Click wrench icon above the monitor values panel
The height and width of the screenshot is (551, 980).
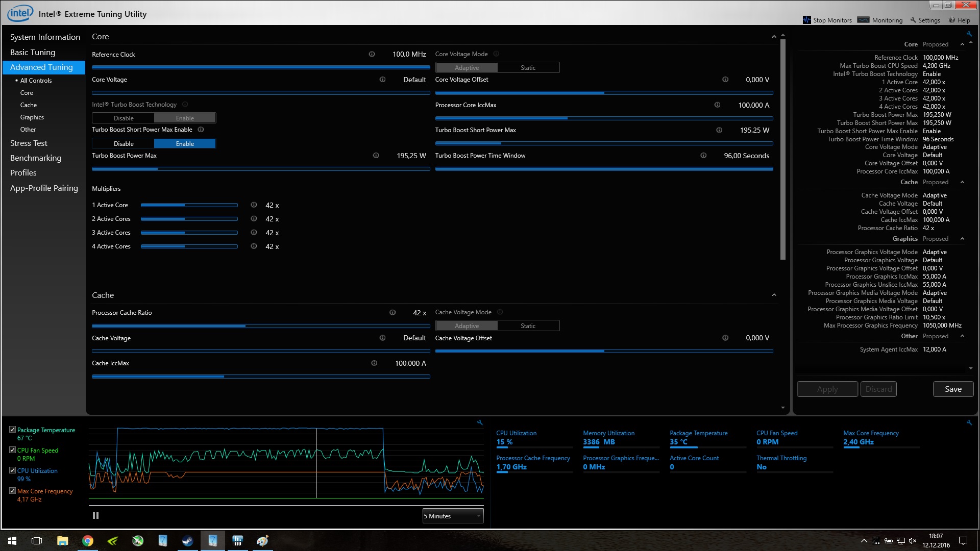click(969, 422)
